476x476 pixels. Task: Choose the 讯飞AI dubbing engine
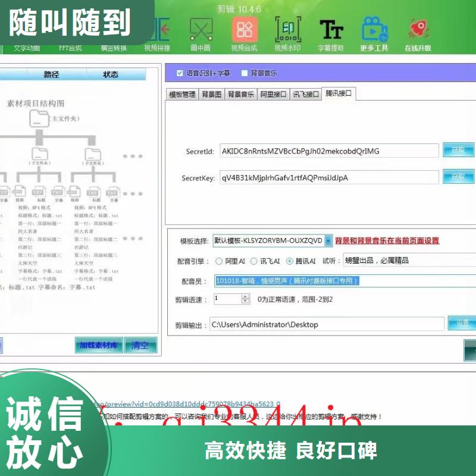(x=254, y=261)
